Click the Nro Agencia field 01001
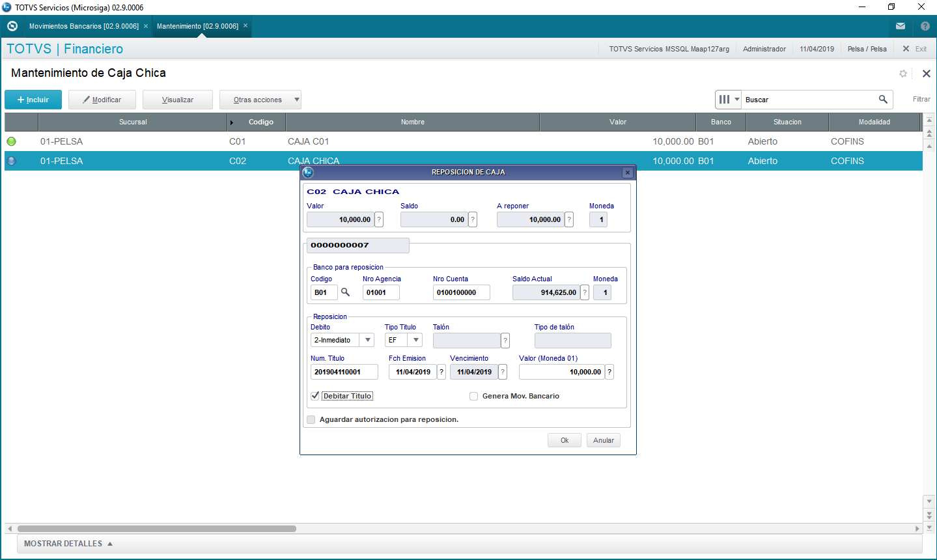The image size is (937, 560). pyautogui.click(x=381, y=292)
